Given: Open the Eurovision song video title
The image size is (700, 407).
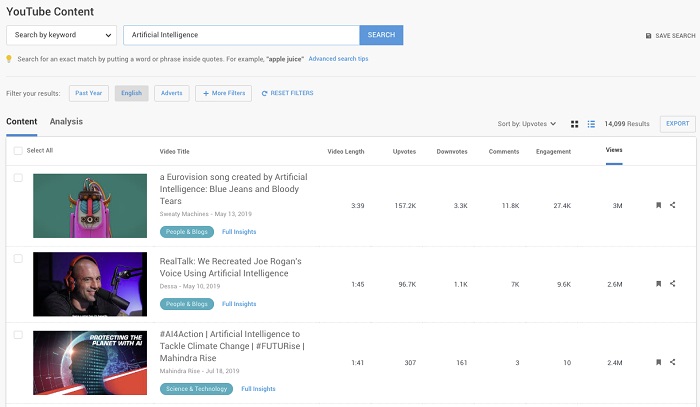Looking at the screenshot, I should pyautogui.click(x=233, y=189).
